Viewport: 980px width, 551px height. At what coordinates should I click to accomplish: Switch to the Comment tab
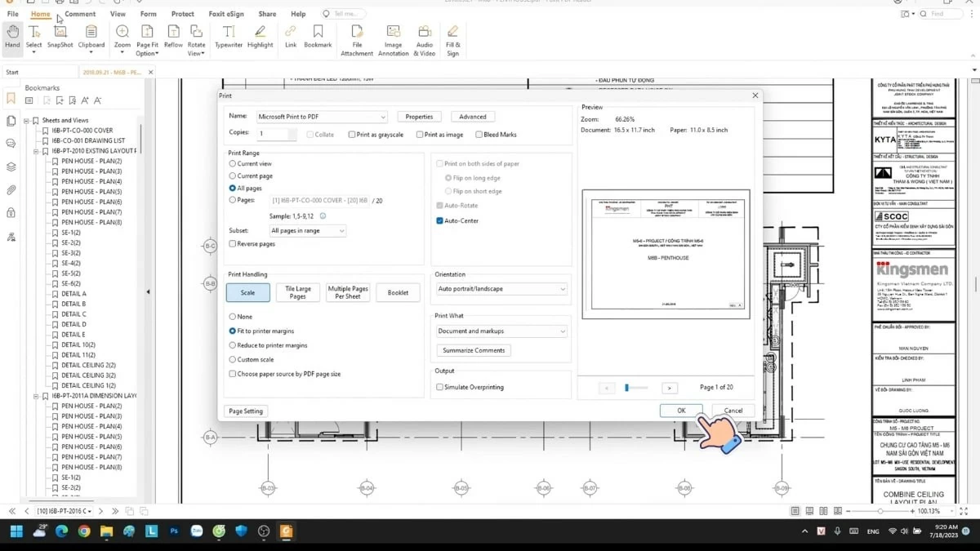coord(79,13)
